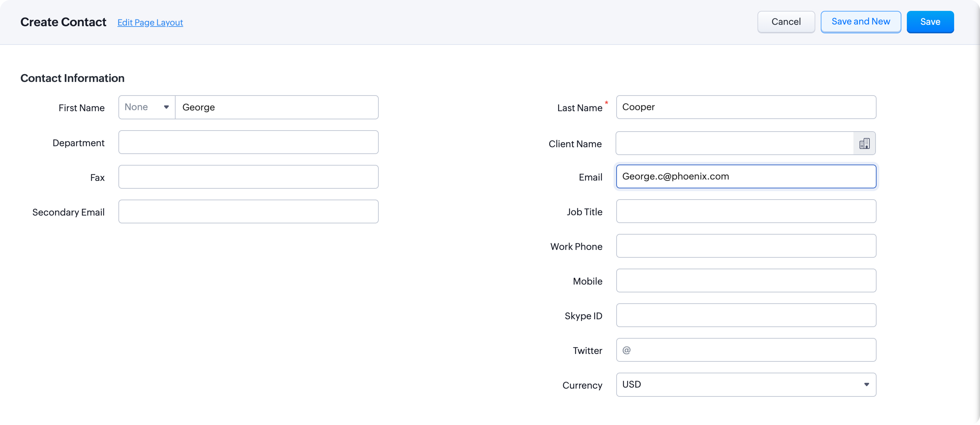Select the Department input field

pos(248,142)
